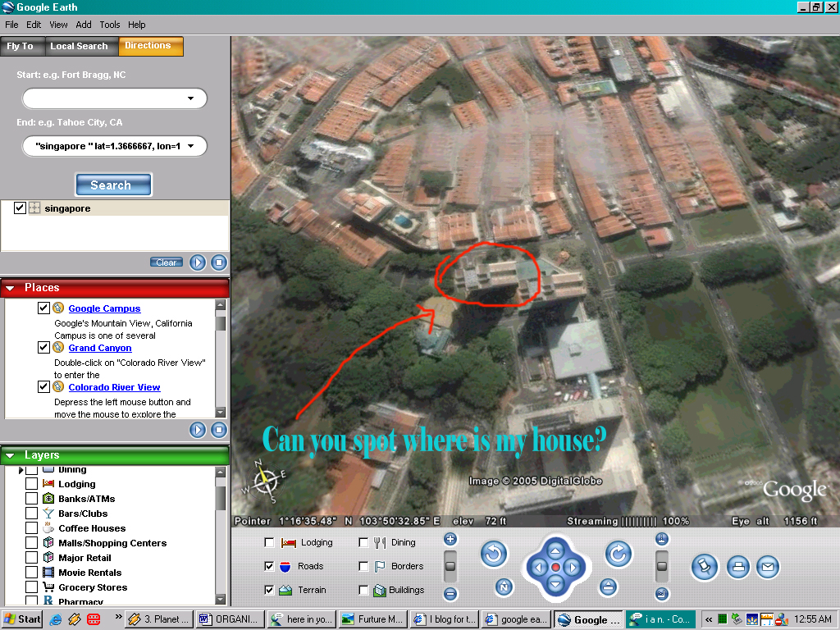
Task: Play the search results tour
Action: click(198, 262)
